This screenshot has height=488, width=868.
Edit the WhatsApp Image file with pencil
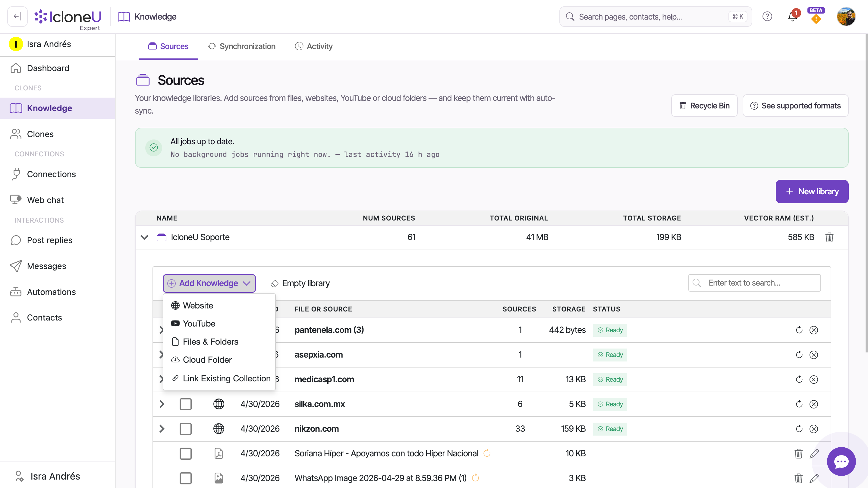pyautogui.click(x=814, y=478)
